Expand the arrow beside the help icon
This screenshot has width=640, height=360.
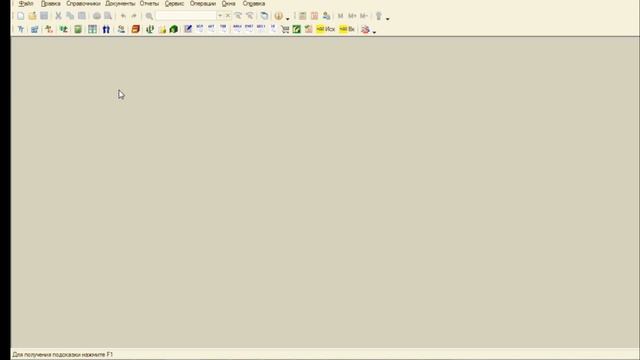[288, 18]
